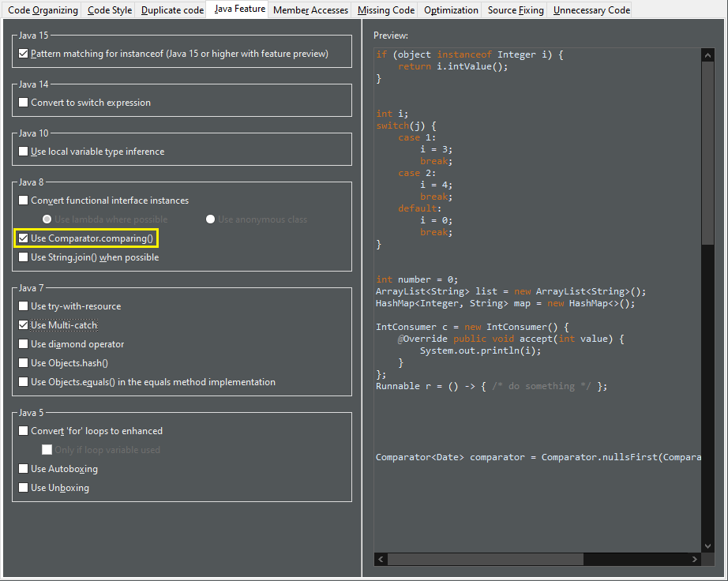The image size is (728, 581).
Task: Uncheck Use Multi-catch
Action: pos(23,325)
